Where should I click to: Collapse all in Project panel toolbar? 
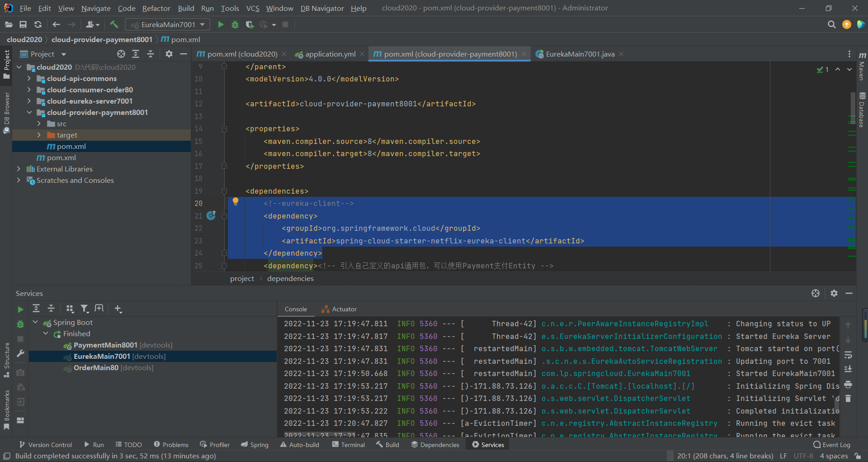[151, 54]
